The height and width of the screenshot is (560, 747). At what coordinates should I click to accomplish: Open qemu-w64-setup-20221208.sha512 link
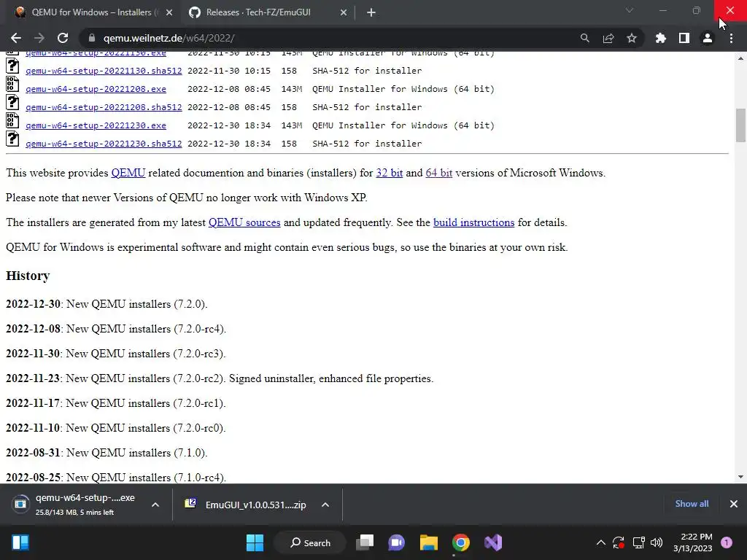pyautogui.click(x=104, y=107)
